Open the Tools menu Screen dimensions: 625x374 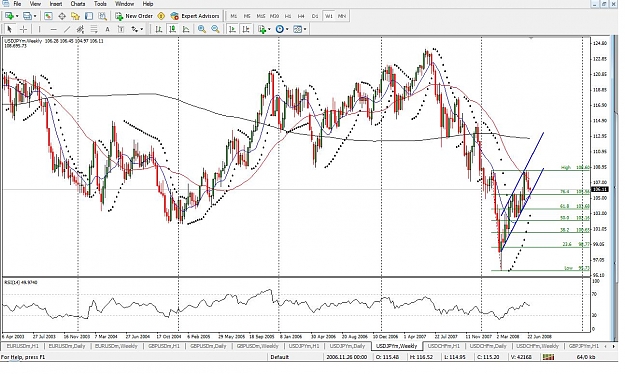pyautogui.click(x=100, y=4)
